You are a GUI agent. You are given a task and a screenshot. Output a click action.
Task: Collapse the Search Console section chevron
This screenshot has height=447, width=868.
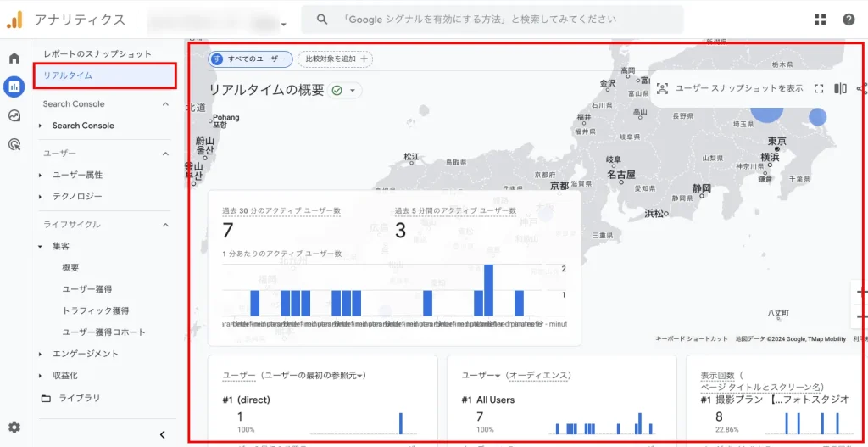pos(165,104)
